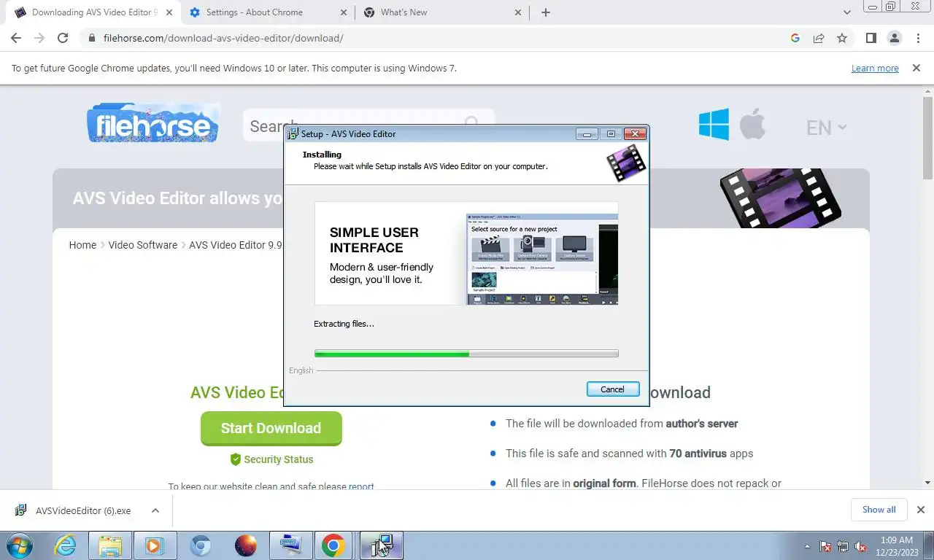Launch Internet Explorer from the taskbar
The image size is (934, 560).
66,545
